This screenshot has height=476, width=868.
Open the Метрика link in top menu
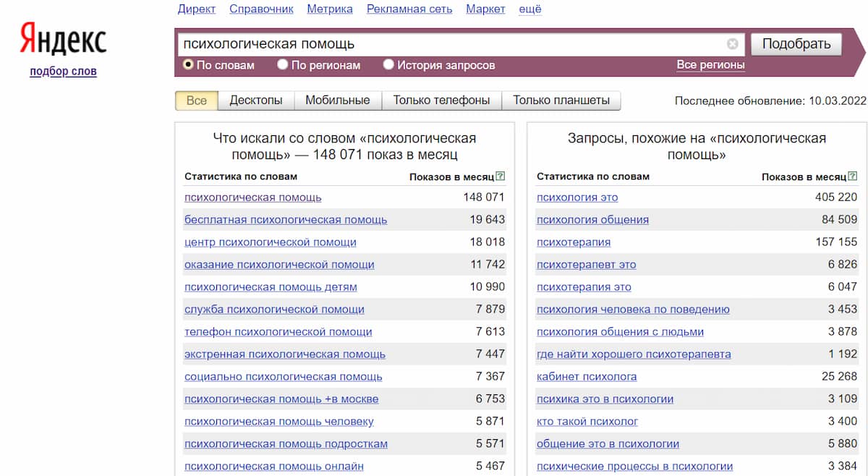click(x=330, y=9)
